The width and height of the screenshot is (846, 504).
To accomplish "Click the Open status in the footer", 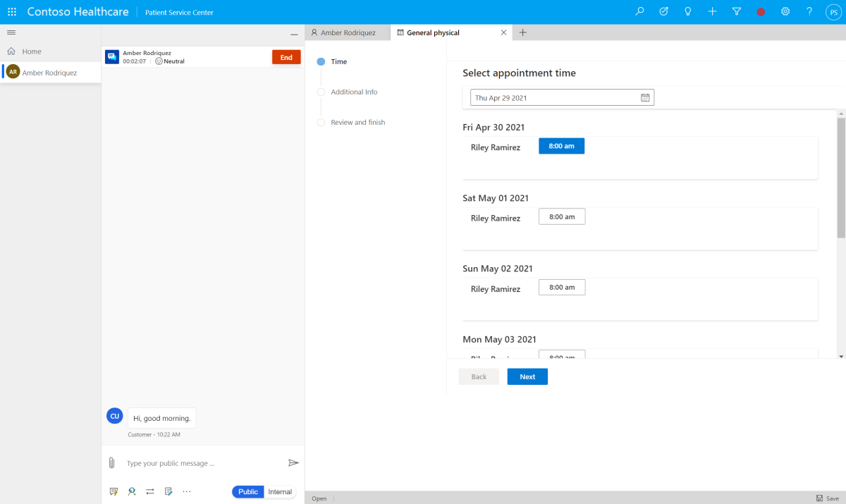I will point(319,498).
